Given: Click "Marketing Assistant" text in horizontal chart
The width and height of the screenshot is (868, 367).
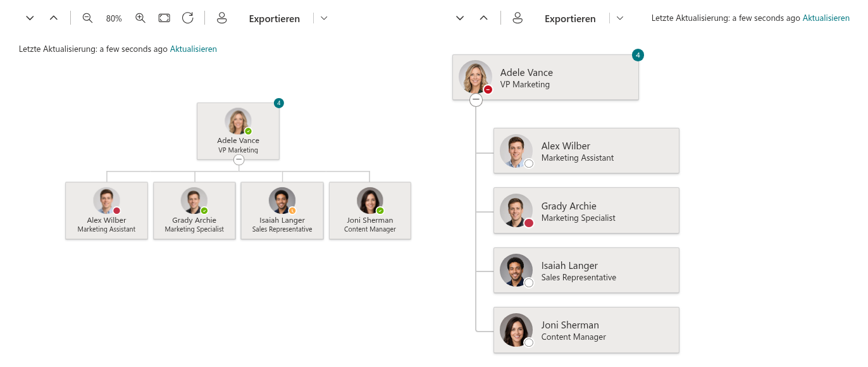Looking at the screenshot, I should coord(106,229).
